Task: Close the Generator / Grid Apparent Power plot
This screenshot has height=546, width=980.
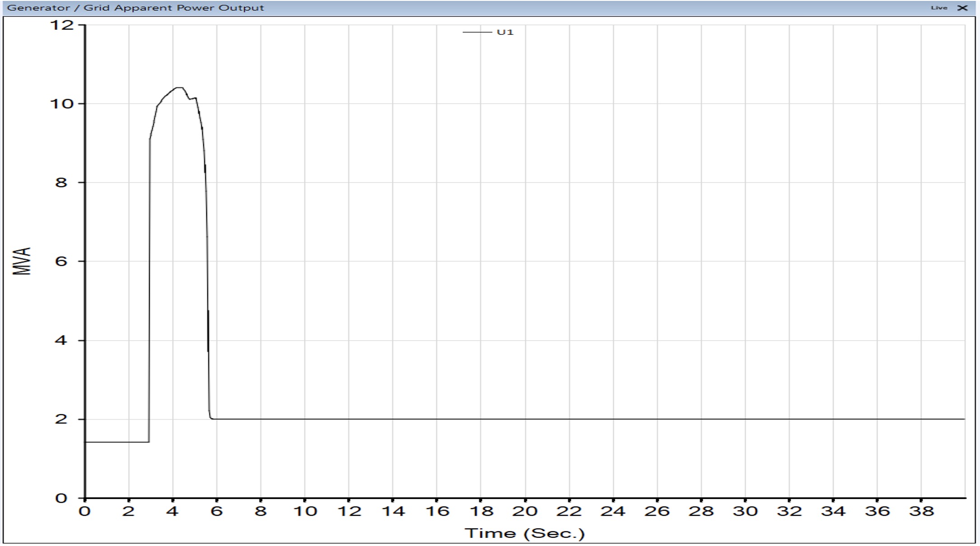Action: (x=962, y=8)
